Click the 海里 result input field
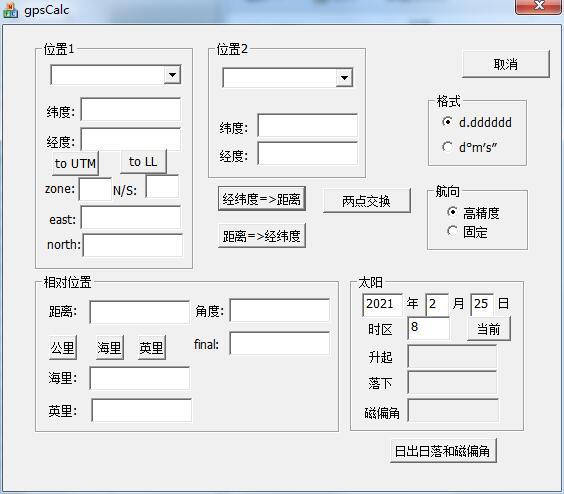Viewport: 564px width, 494px height. click(x=140, y=378)
